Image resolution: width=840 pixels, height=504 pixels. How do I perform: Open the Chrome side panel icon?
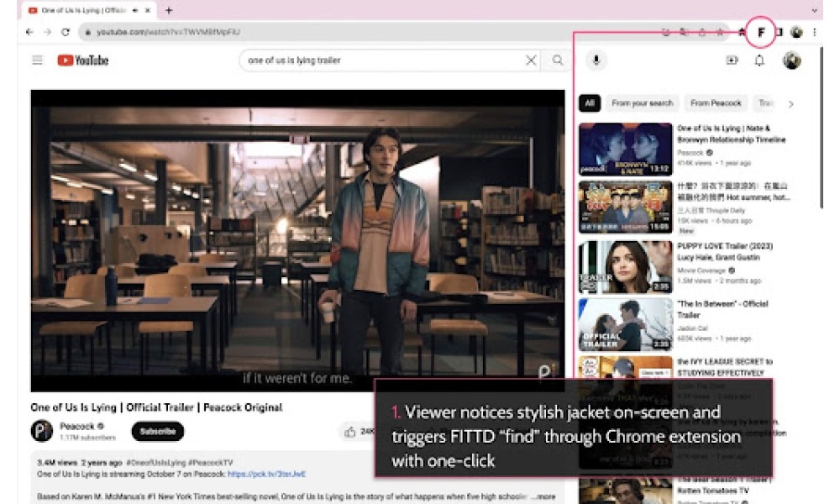[x=780, y=33]
